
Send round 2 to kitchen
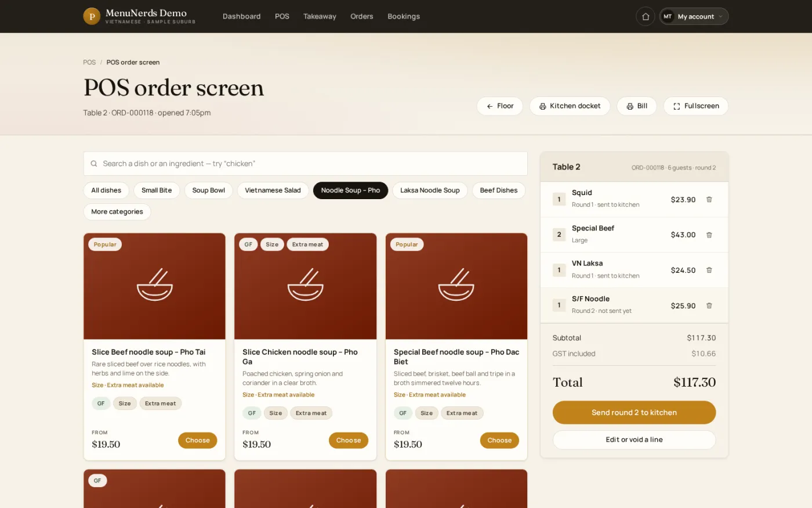[634, 413]
